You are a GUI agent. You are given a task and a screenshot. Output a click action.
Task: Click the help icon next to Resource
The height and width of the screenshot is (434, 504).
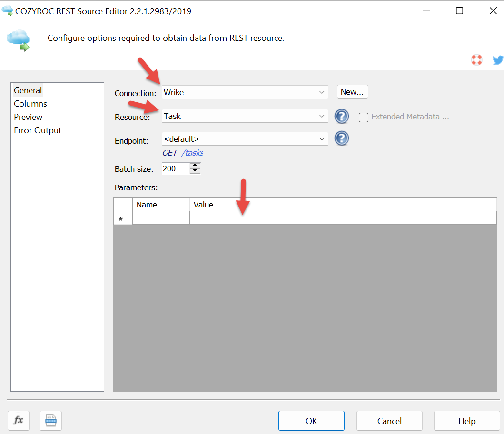pyautogui.click(x=342, y=116)
